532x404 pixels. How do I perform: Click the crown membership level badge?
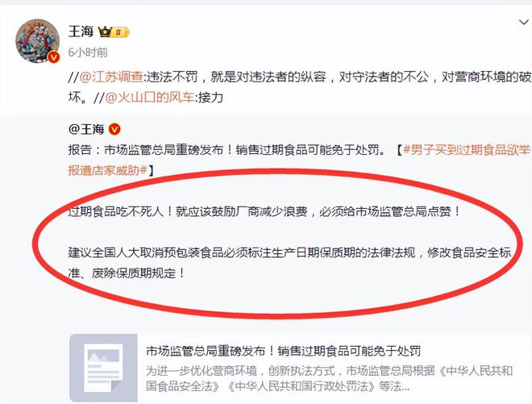[x=114, y=32]
